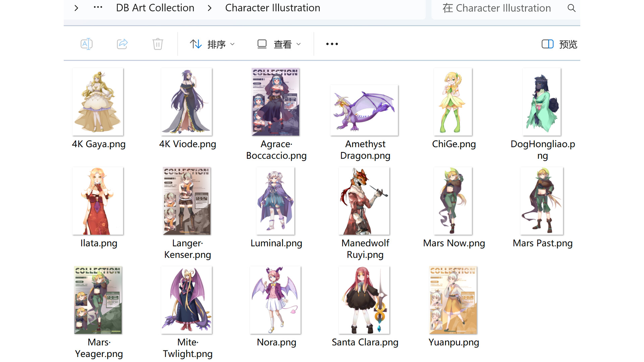
Task: Open the 查看 view dropdown
Action: click(x=283, y=44)
